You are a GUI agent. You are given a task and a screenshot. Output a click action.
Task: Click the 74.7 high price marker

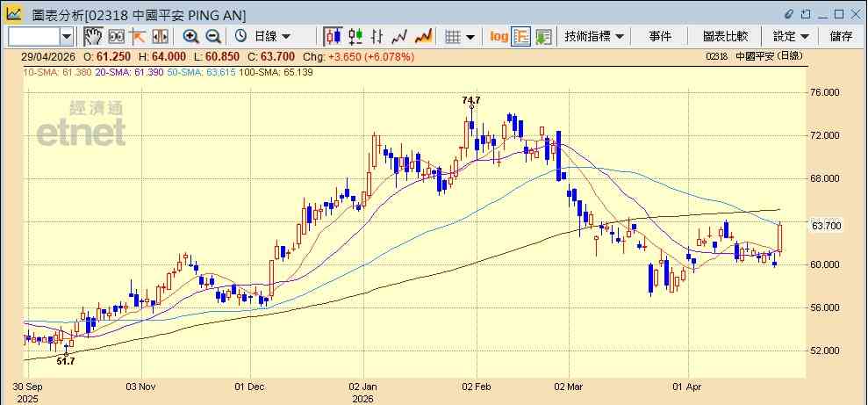[471, 100]
